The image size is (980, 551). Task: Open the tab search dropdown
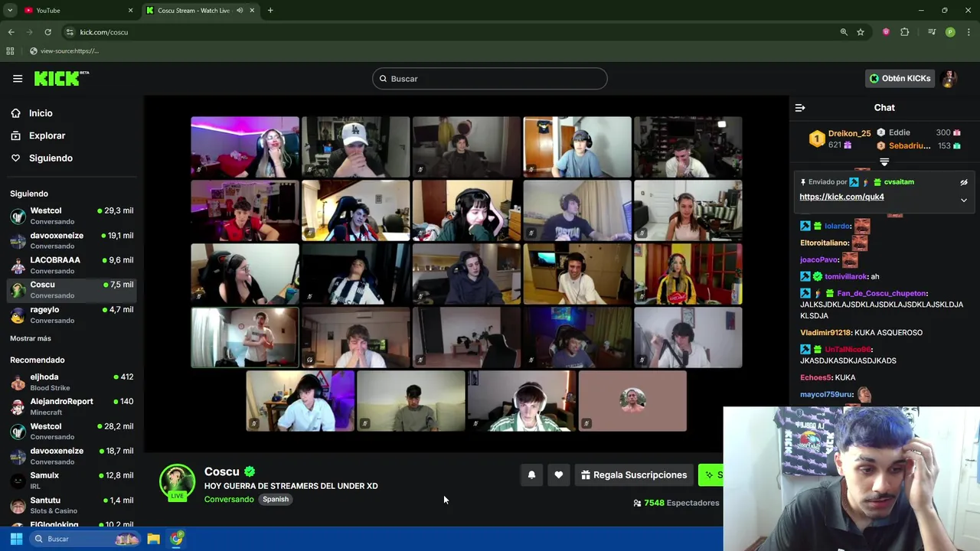(9, 10)
